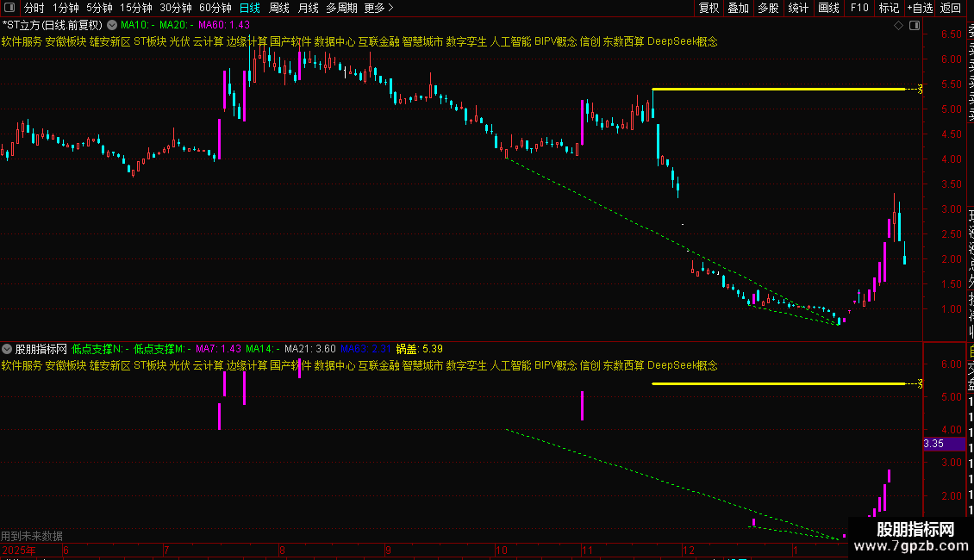Toggle the left side panel icon
Screen dimensions: 974x560
[9, 8]
